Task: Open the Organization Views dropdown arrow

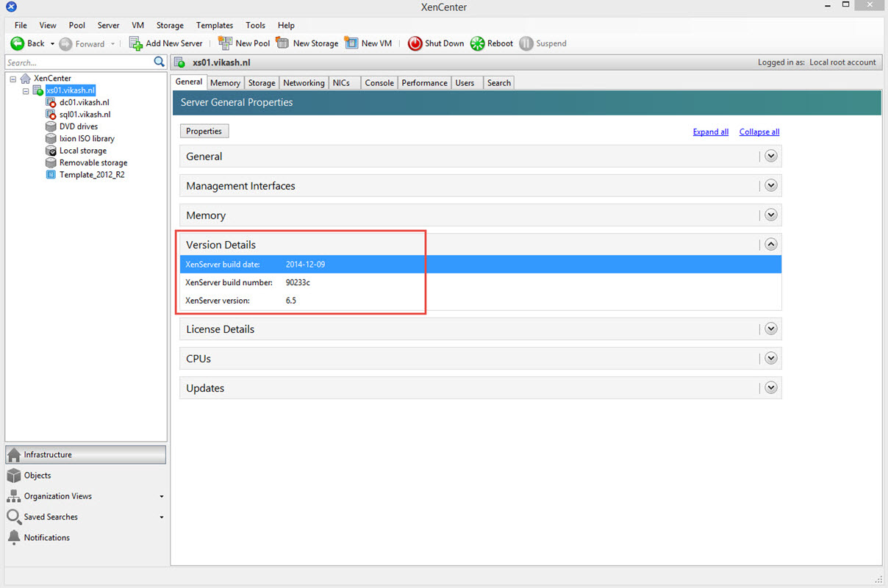Action: [x=162, y=497]
